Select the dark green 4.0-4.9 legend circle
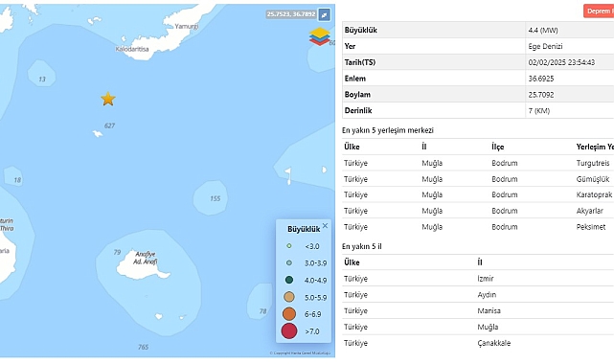614x364 pixels. click(289, 280)
